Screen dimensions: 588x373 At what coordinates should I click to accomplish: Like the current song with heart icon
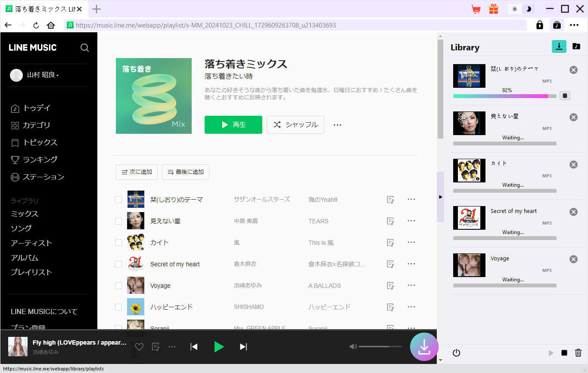[x=139, y=347]
